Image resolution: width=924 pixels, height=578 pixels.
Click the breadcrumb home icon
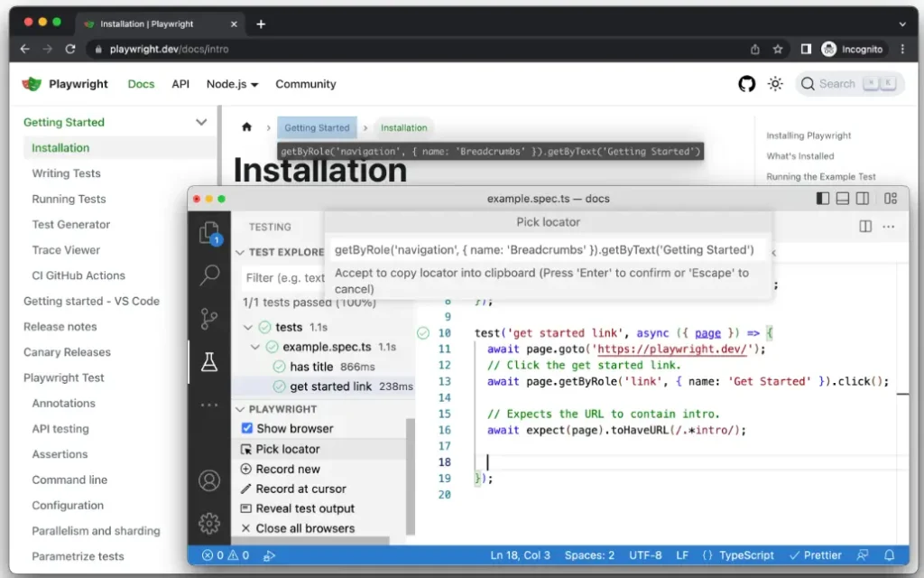coord(246,128)
